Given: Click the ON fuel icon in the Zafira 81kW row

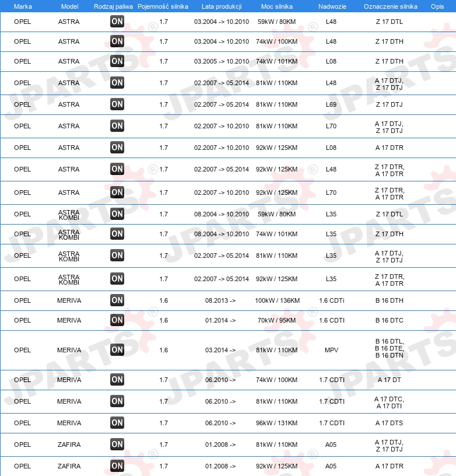Looking at the screenshot, I should coord(117,444).
